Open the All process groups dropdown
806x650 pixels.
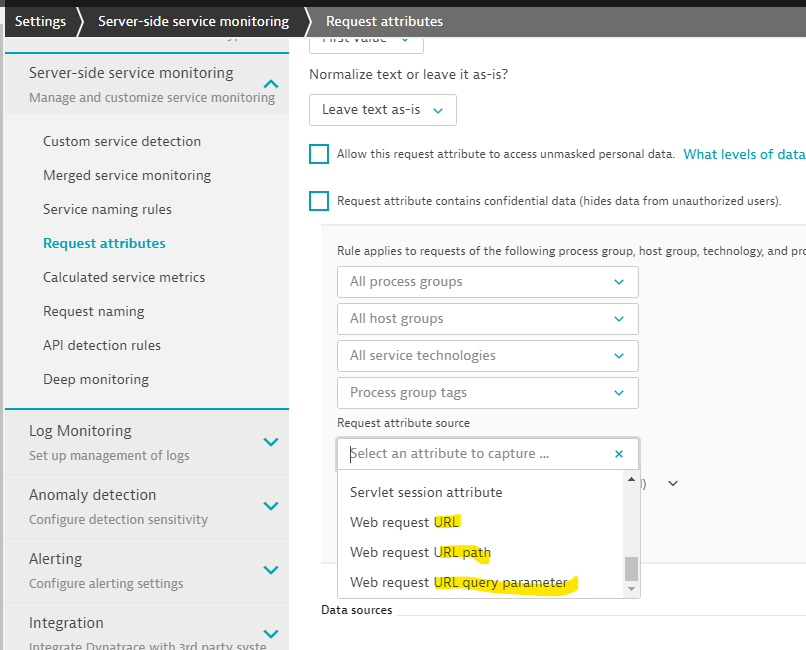click(x=487, y=282)
